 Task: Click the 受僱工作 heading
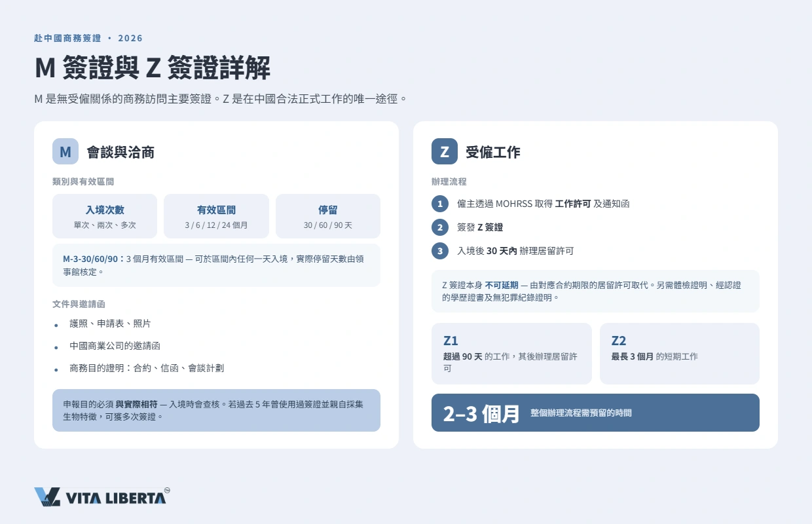493,152
